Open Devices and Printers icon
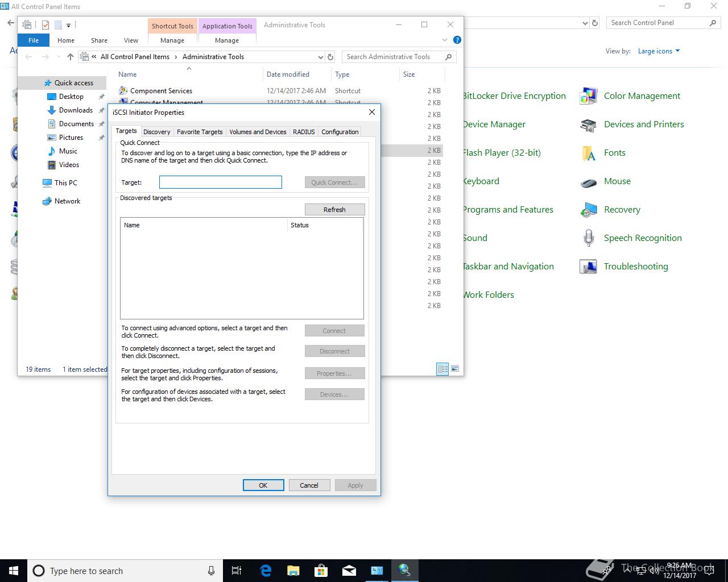The width and height of the screenshot is (728, 582). 588,124
